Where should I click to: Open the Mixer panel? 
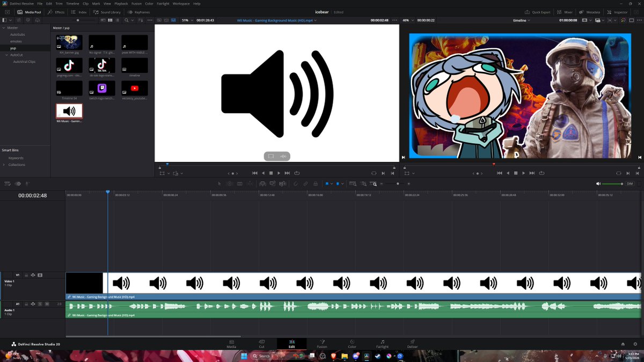565,12
